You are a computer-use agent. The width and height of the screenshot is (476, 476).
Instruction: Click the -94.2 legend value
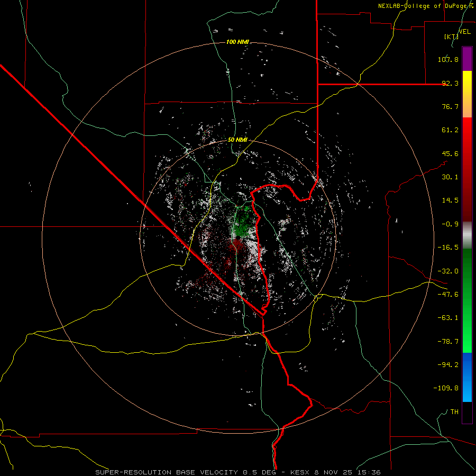[448, 365]
